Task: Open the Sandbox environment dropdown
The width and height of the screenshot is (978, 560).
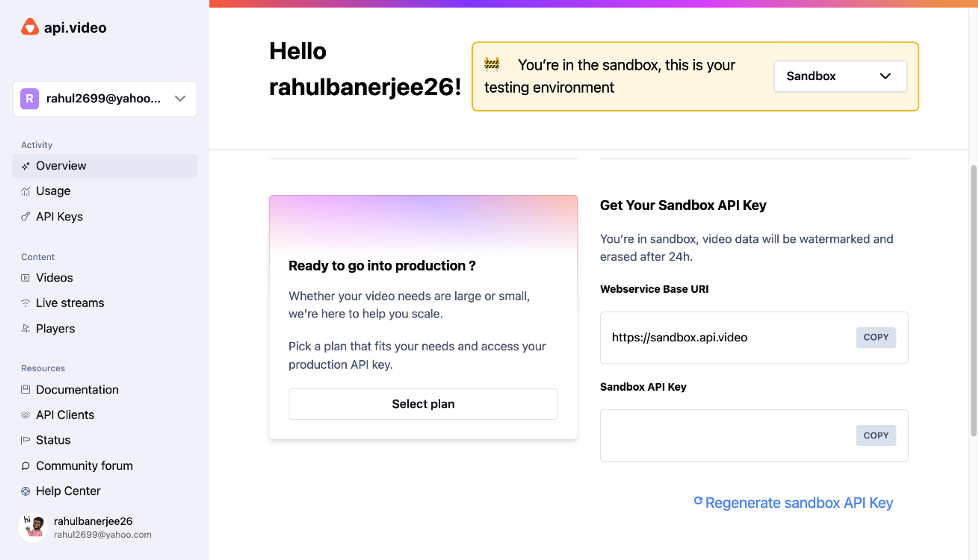Action: (840, 76)
